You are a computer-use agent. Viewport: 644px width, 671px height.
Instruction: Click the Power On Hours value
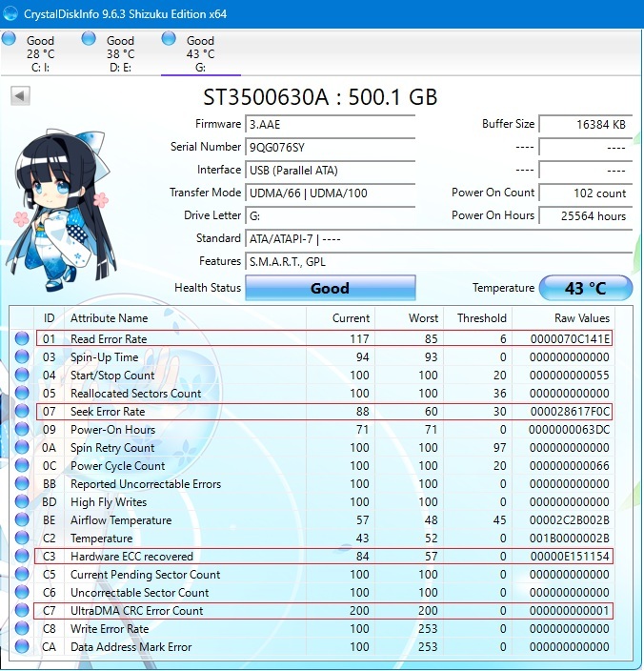586,216
